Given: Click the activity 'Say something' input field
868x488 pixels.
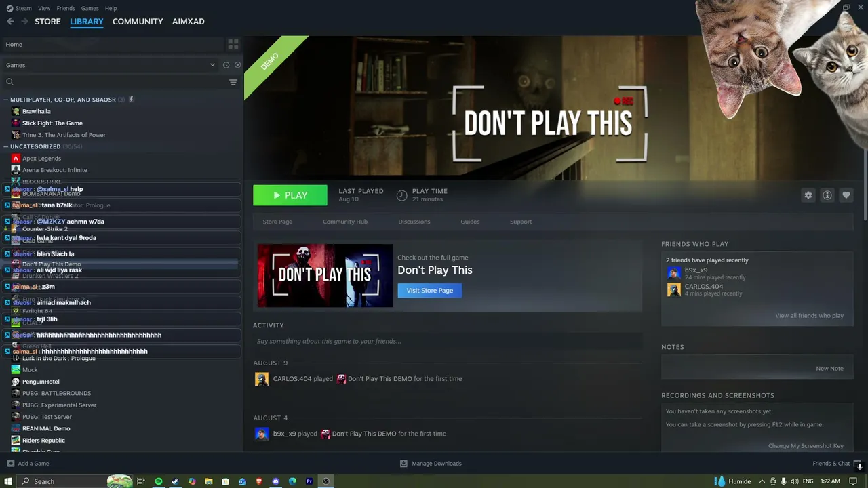Looking at the screenshot, I should click(x=448, y=341).
